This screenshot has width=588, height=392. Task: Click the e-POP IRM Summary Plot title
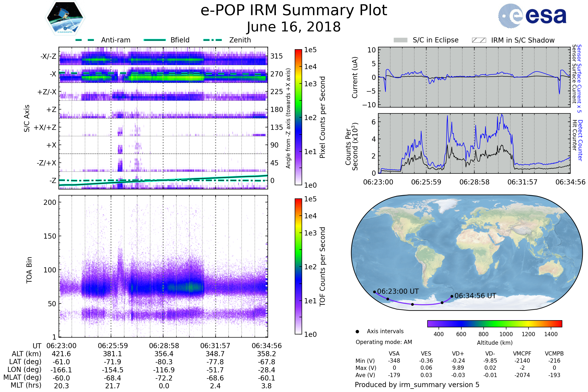pos(294,11)
